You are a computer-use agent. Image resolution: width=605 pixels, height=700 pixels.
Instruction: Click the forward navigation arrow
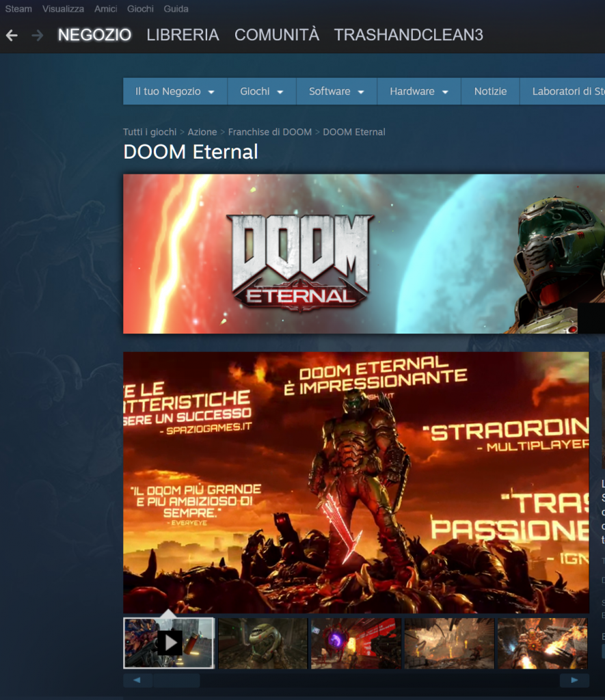pyautogui.click(x=38, y=35)
